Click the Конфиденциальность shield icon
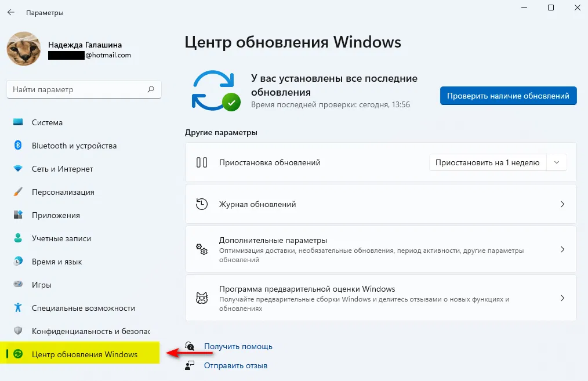The width and height of the screenshot is (588, 381). pos(18,331)
